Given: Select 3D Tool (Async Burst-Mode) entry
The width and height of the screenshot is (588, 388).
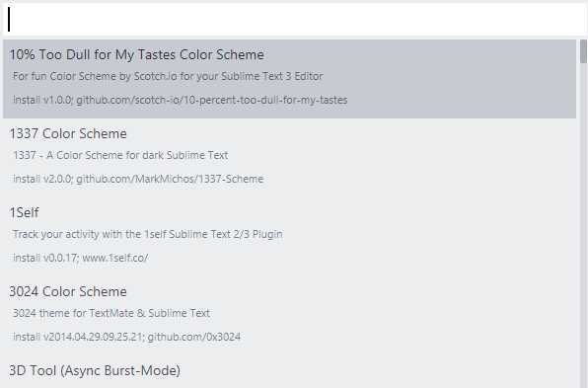Looking at the screenshot, I should click(x=289, y=372).
